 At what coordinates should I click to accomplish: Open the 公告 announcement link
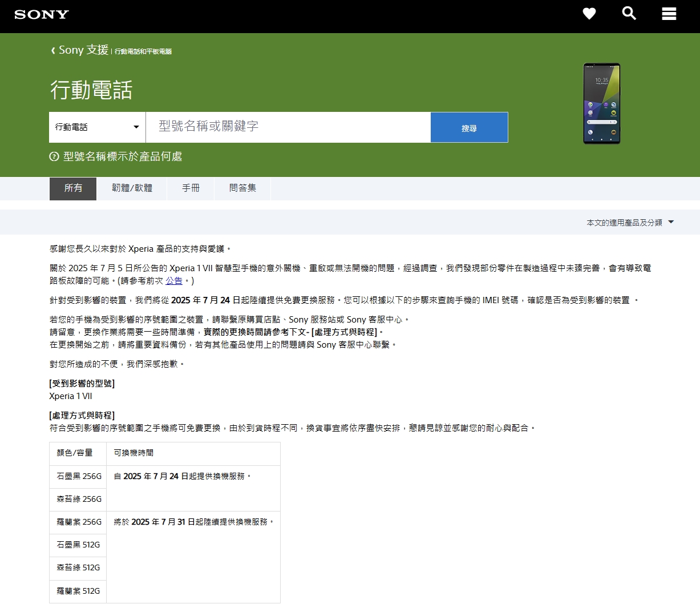[x=174, y=281]
